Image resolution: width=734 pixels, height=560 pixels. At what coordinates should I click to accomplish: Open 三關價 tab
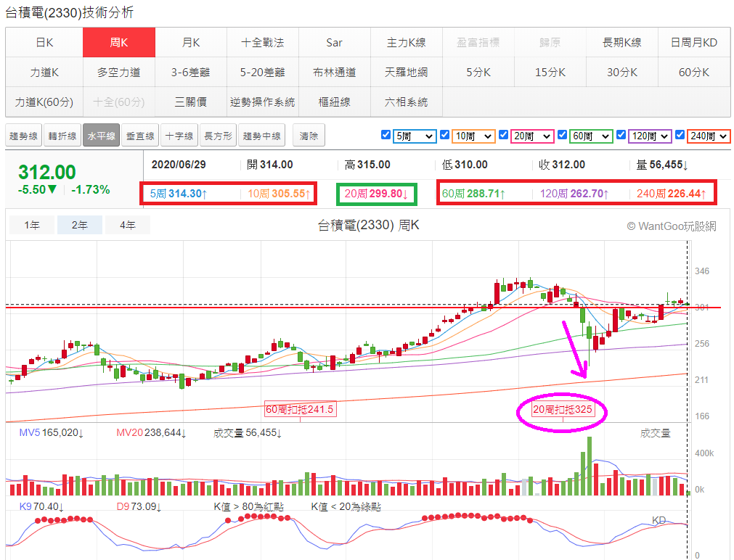click(191, 102)
